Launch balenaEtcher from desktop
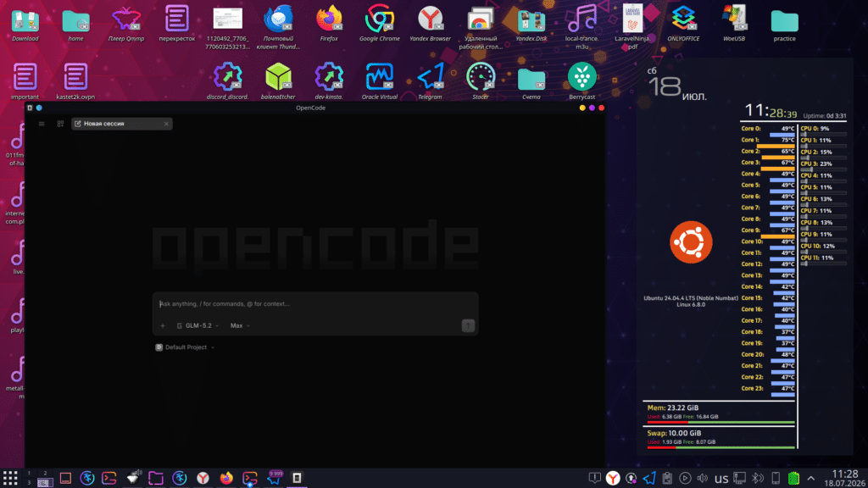The width and height of the screenshot is (868, 488). click(x=278, y=82)
